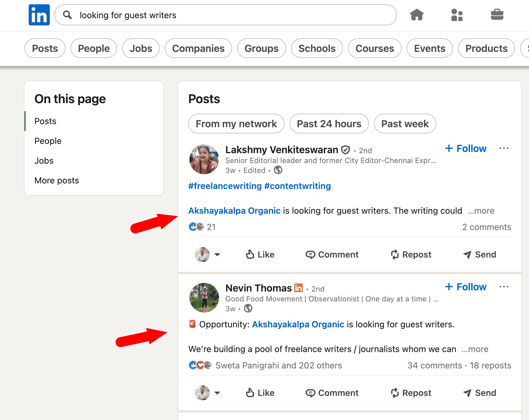529x420 pixels.
Task: Open identity switcher dropdown on Lakshmy's post
Action: (x=208, y=254)
